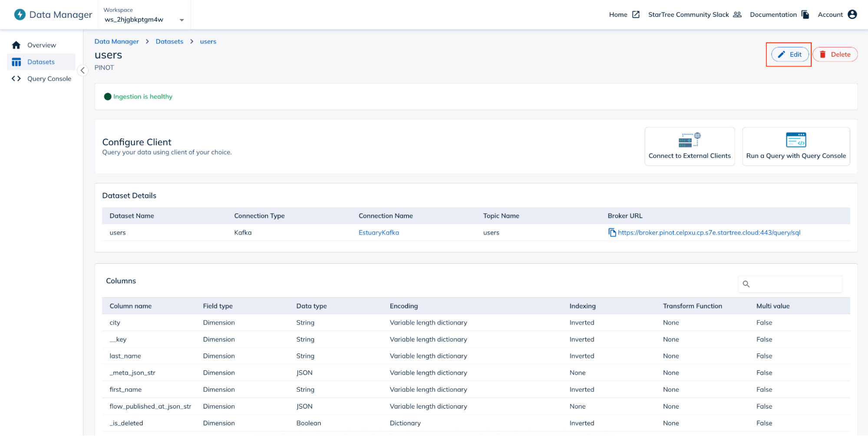Click the Dictionary encoding cell for _is_deleted
This screenshot has width=868, height=436.
405,423
